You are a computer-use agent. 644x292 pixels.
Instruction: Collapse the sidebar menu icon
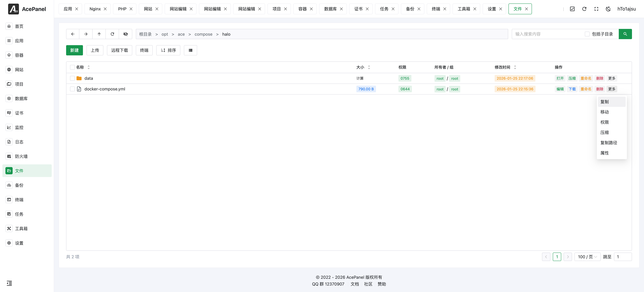(9, 283)
